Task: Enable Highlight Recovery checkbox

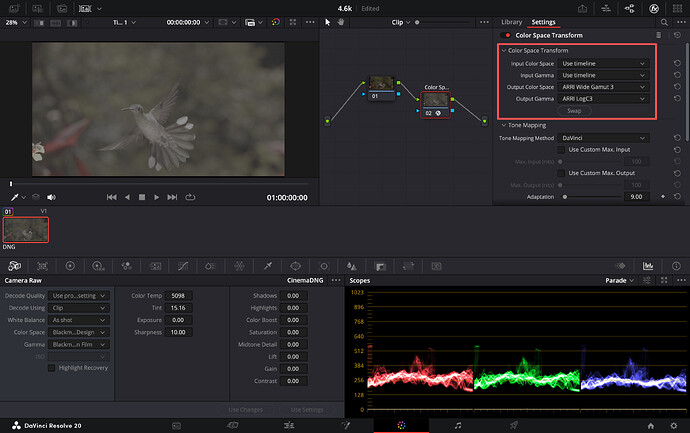Action: [51, 368]
